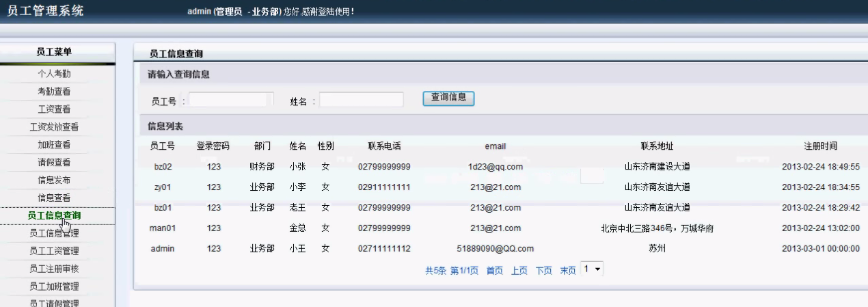Click 信息查看 in the left menu
Screen dimensions: 868x307
54,198
